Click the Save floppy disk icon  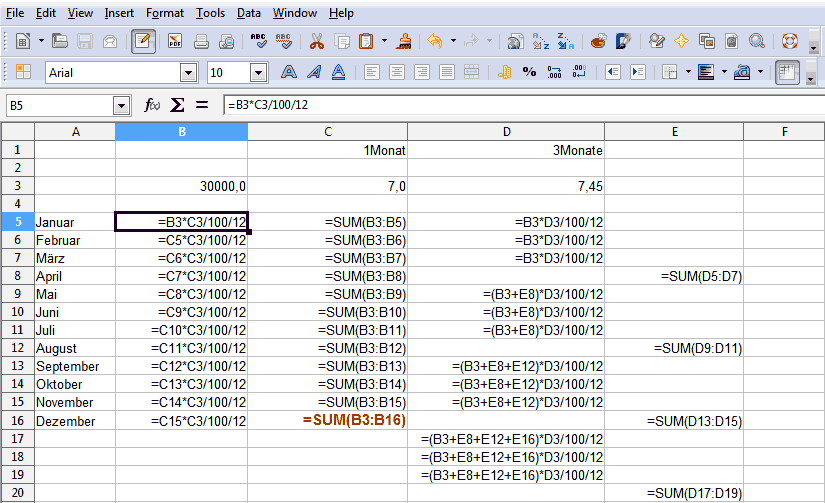[x=85, y=41]
